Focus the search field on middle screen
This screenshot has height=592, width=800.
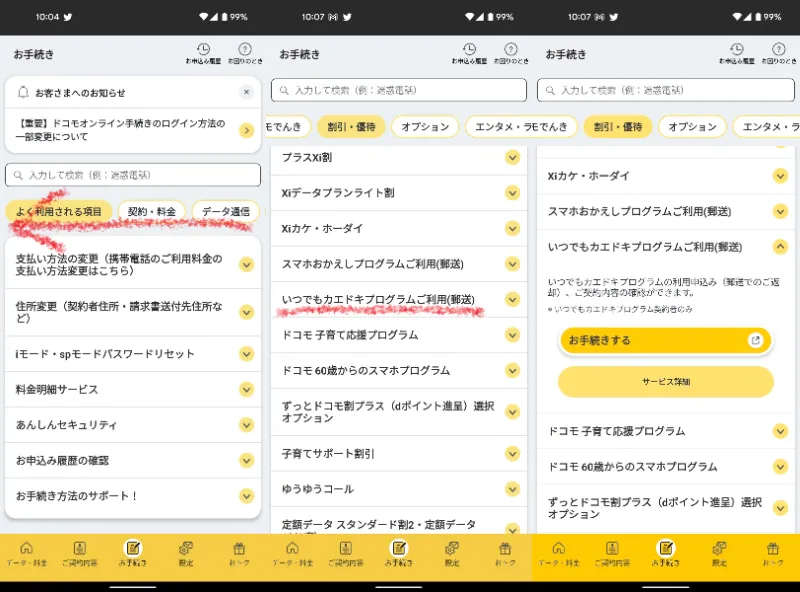point(398,90)
